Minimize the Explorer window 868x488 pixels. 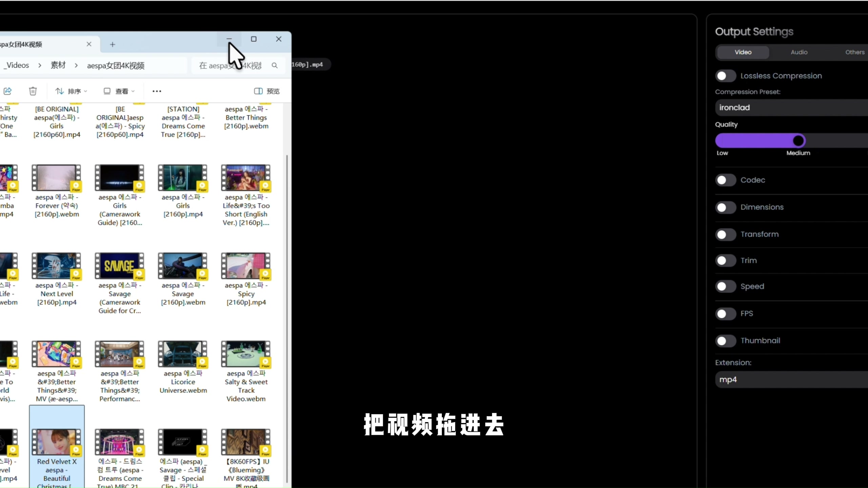tap(229, 39)
